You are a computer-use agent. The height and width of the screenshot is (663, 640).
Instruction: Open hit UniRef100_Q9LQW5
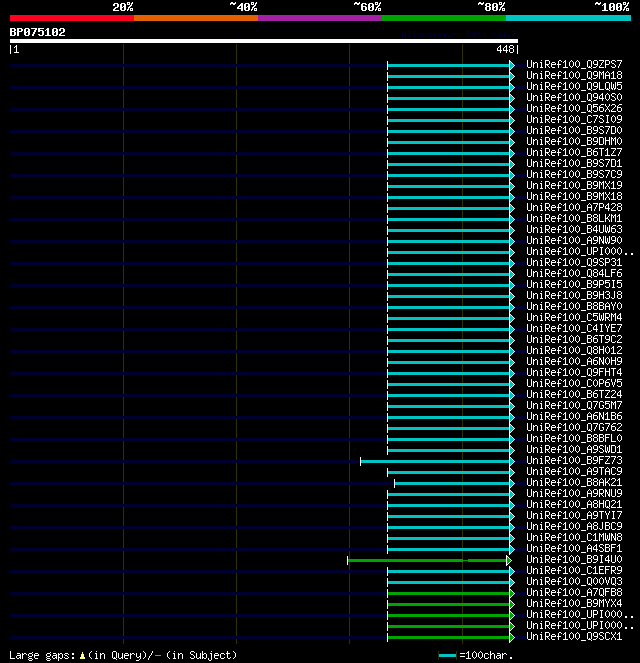[x=574, y=86]
